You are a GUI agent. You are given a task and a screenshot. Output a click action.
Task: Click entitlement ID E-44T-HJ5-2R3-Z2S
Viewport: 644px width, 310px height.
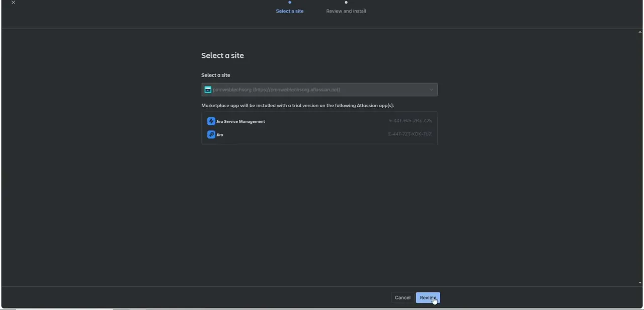coord(410,121)
